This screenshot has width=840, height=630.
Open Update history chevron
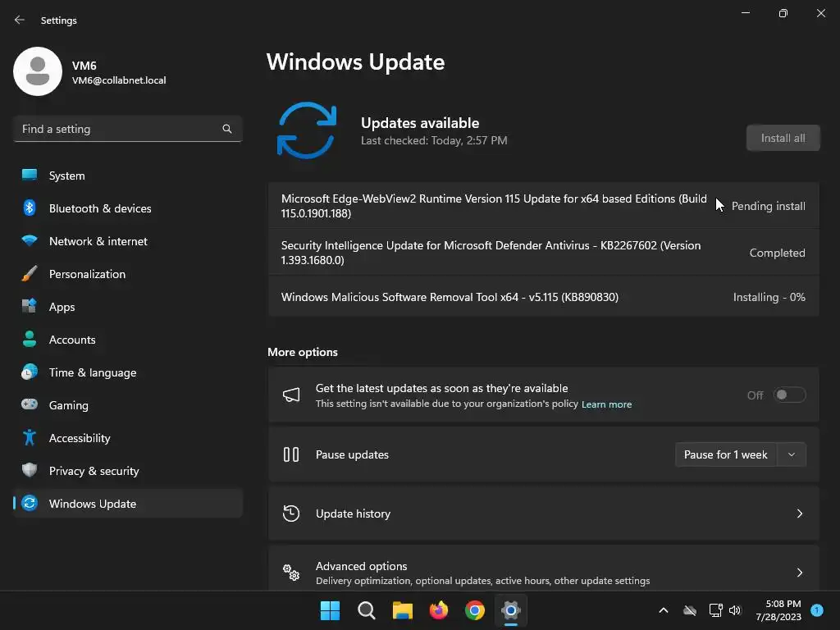click(799, 514)
